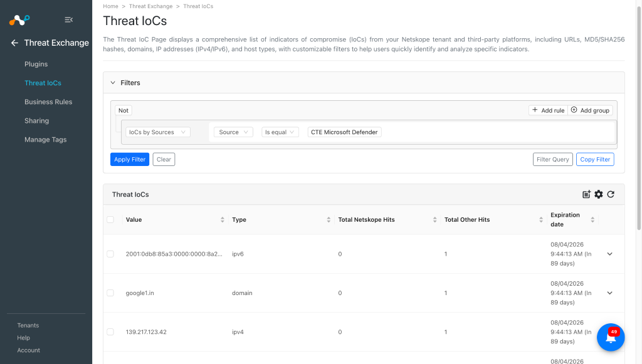Collapse the Filters panel chevron
The image size is (642, 364).
pos(113,83)
